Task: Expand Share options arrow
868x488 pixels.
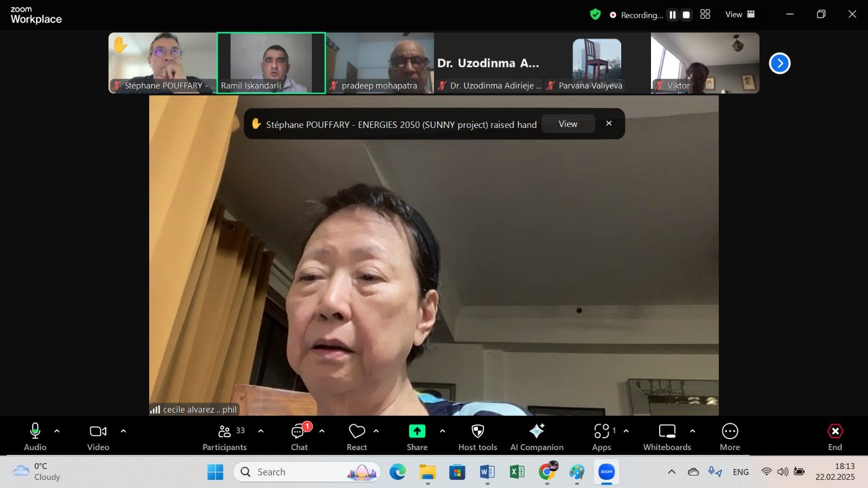Action: point(442,432)
